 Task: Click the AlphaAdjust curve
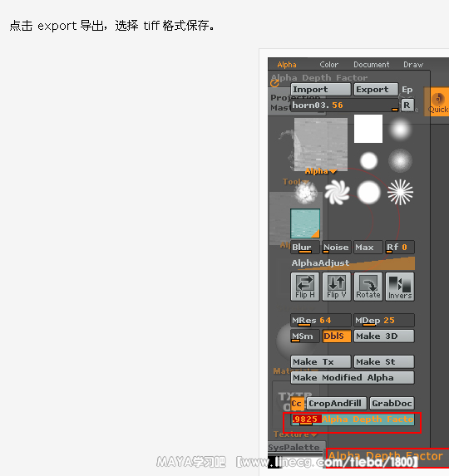tap(353, 263)
